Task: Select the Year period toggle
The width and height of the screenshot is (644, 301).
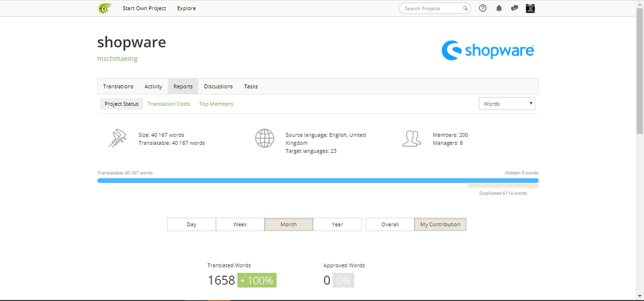Action: pyautogui.click(x=338, y=224)
